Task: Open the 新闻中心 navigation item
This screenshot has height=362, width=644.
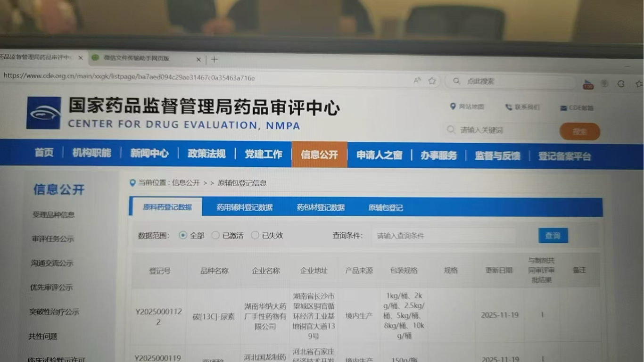Action: click(149, 153)
